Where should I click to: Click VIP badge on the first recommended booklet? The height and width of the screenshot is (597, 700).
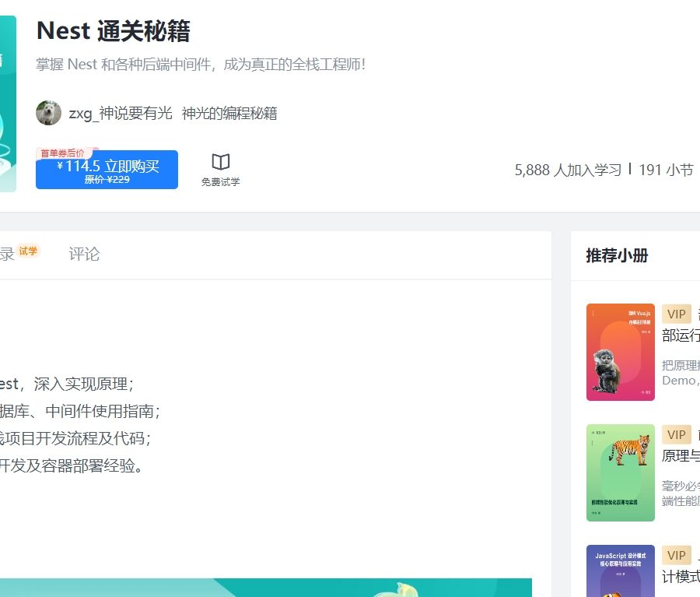coord(677,314)
